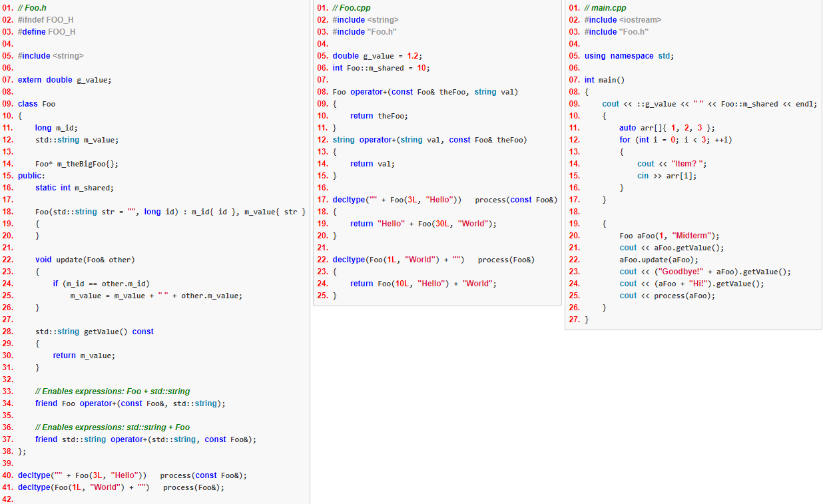823x504 pixels.
Task: Select the class Foo declaration line
Action: click(38, 103)
